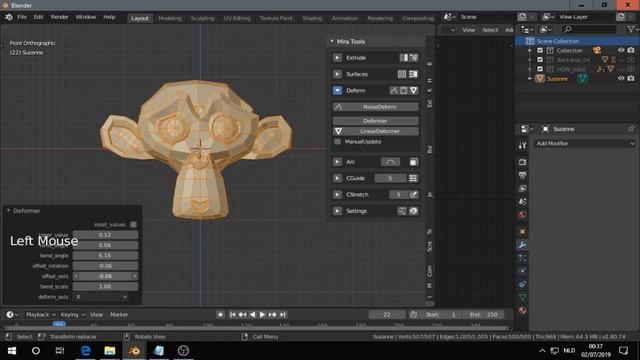Click the LinearDeformer button

pyautogui.click(x=376, y=131)
